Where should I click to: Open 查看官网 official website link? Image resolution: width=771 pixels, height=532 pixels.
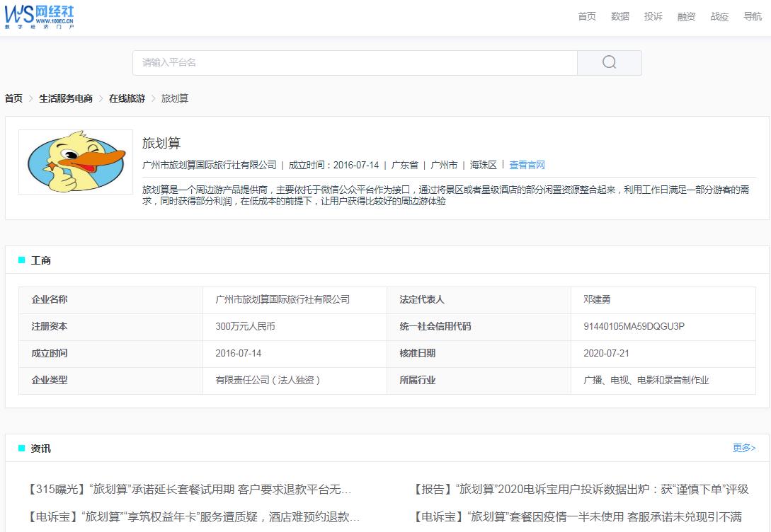527,165
